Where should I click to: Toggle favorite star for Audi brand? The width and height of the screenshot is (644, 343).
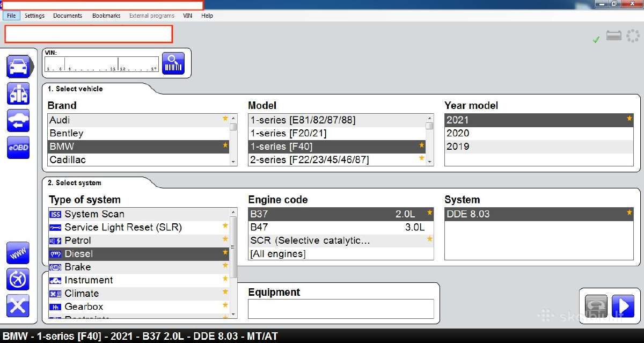pos(225,118)
